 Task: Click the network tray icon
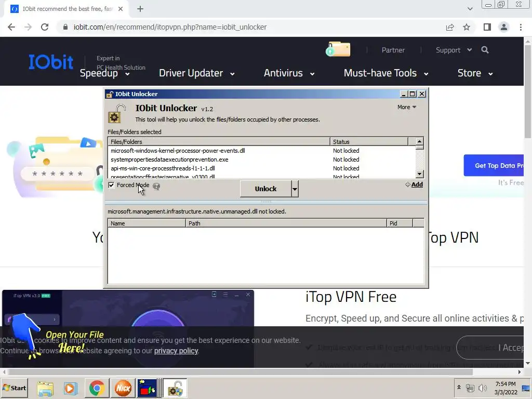click(470, 388)
